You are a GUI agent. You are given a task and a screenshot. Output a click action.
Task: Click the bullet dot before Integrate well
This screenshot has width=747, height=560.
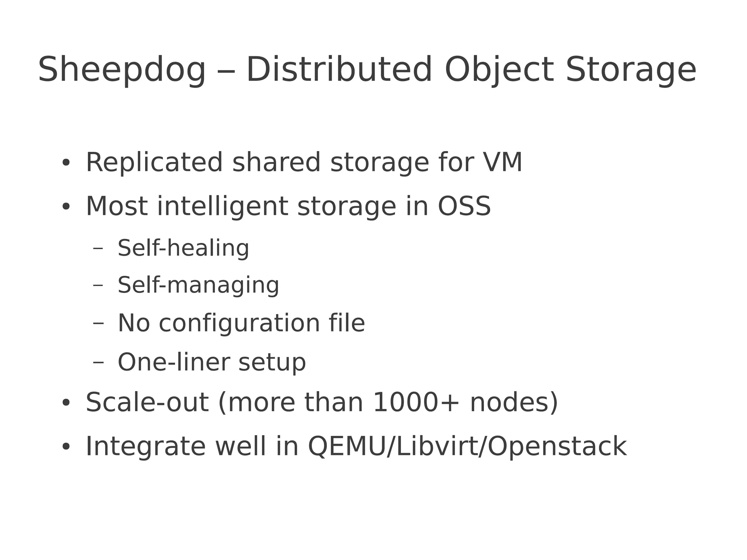click(x=66, y=447)
